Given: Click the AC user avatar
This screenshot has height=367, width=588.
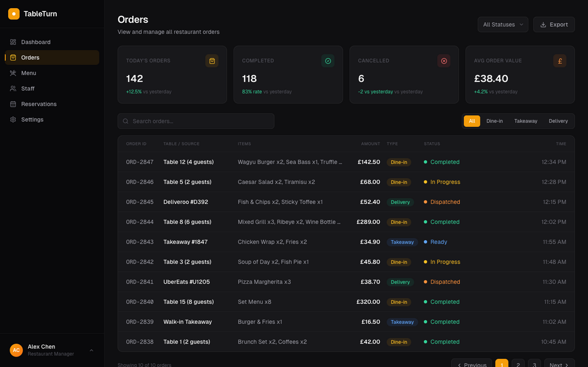Looking at the screenshot, I should point(16,350).
